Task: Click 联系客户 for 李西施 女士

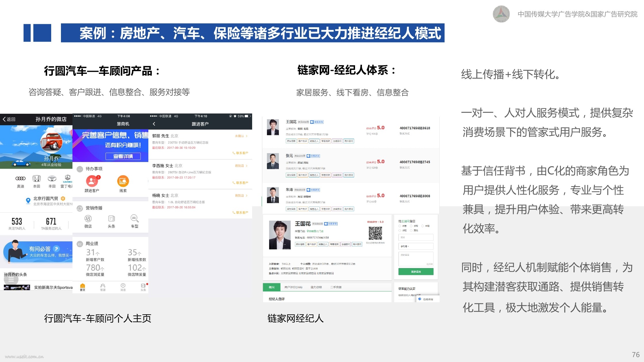Action: 240,183
